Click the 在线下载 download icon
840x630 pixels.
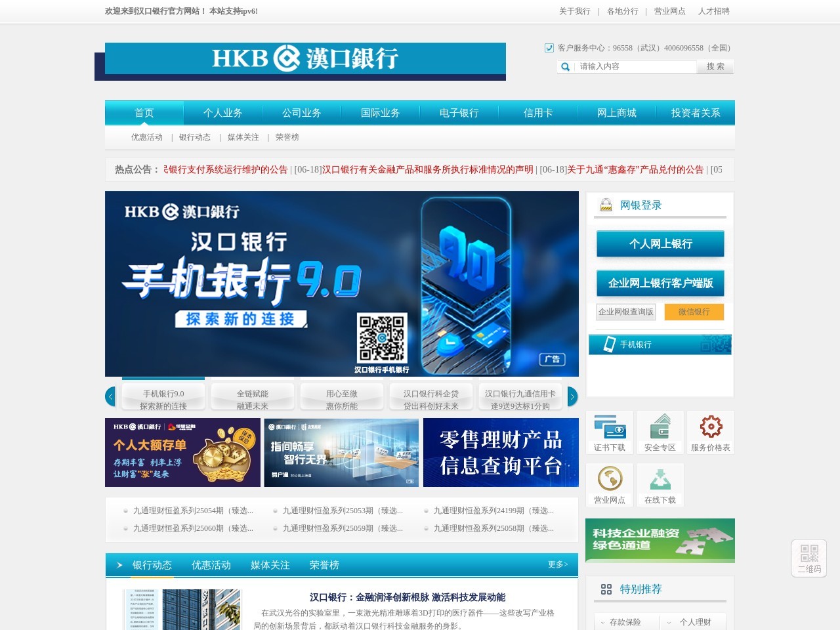660,480
